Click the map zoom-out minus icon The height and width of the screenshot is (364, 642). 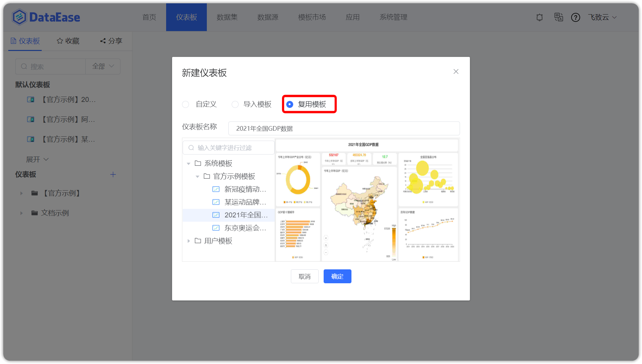(326, 252)
